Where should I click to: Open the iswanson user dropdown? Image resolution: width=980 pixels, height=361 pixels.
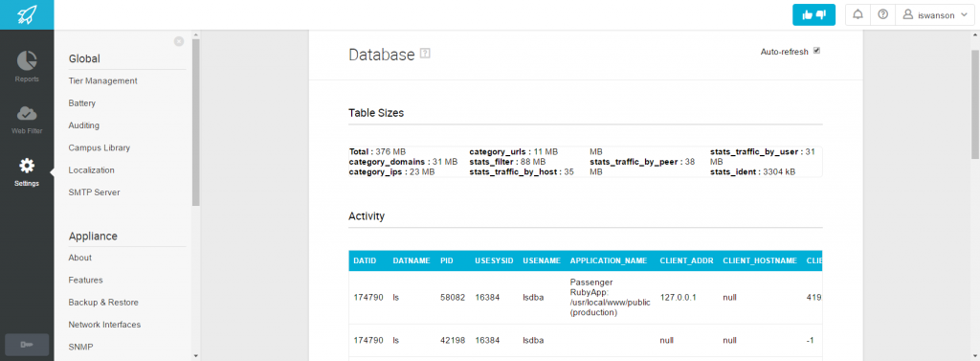[x=934, y=15]
